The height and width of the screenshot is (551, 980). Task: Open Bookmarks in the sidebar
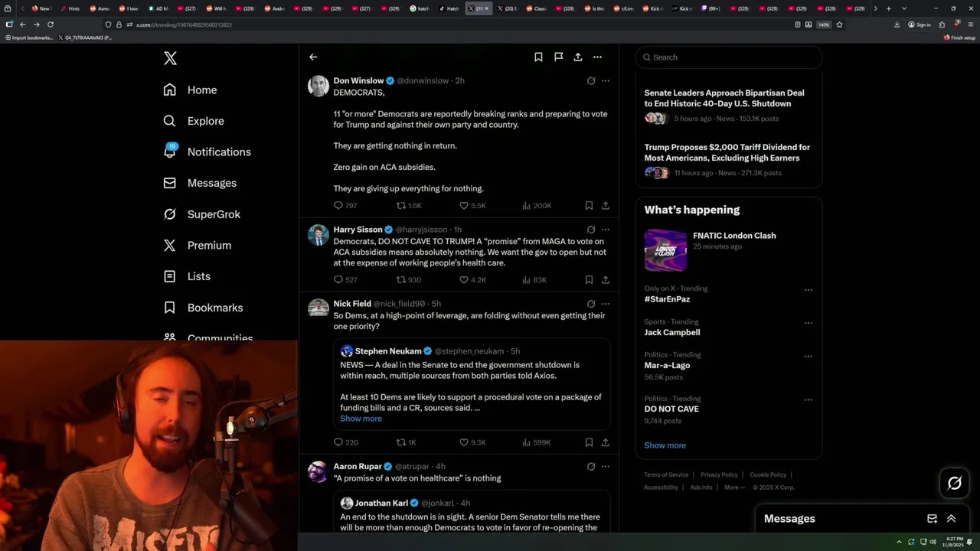pos(203,308)
